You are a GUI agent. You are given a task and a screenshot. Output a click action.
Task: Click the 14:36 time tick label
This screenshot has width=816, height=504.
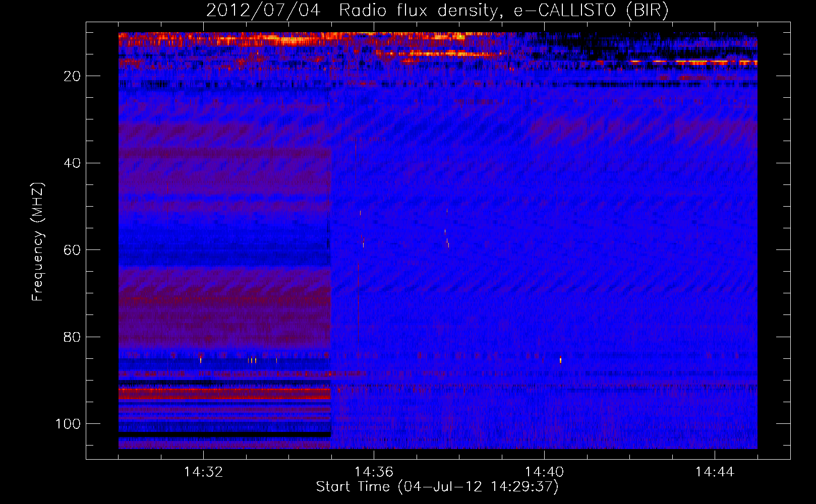(374, 472)
